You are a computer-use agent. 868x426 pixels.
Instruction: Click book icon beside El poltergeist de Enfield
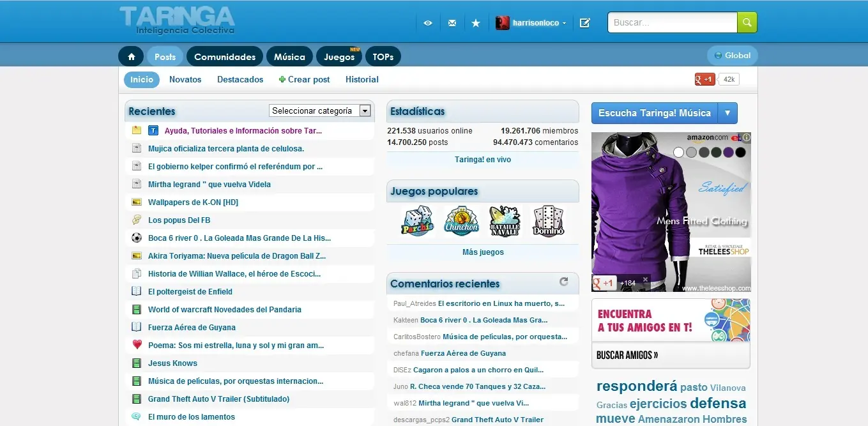137,291
